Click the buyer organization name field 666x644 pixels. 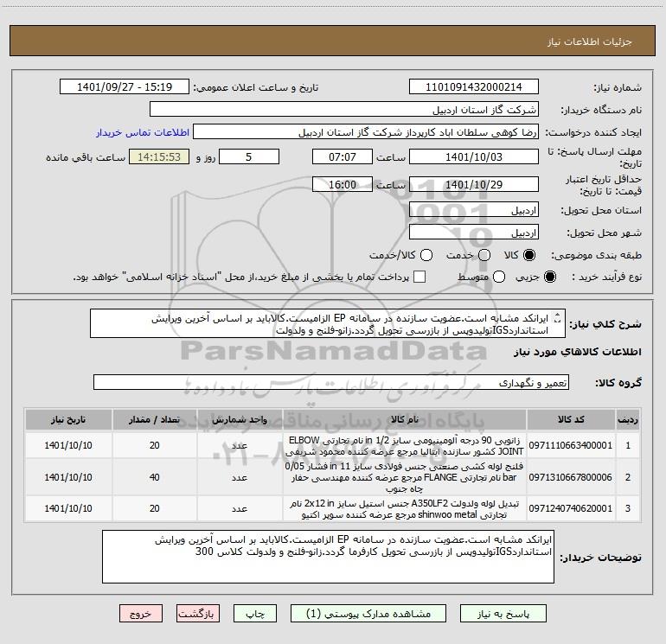coord(344,110)
